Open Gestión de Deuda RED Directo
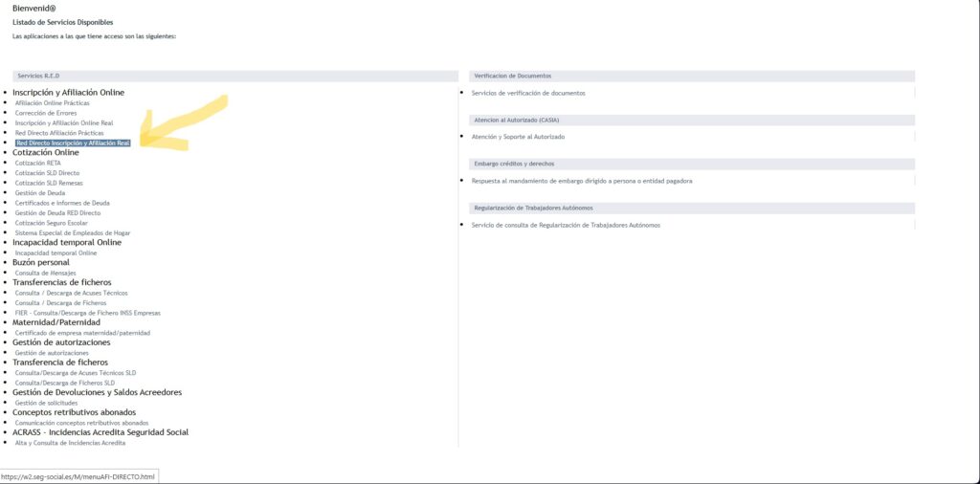The height and width of the screenshot is (484, 980). 58,212
